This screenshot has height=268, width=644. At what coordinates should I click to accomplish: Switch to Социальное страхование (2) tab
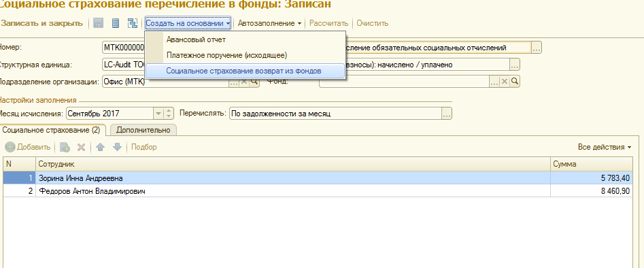[x=51, y=130]
